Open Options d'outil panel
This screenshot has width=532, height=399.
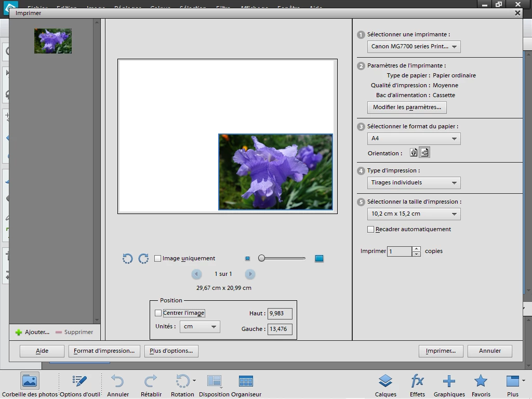[79, 385]
